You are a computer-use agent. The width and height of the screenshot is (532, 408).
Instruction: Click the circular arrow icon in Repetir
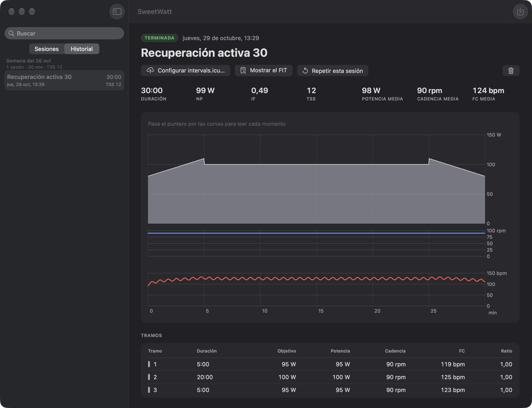click(x=305, y=71)
